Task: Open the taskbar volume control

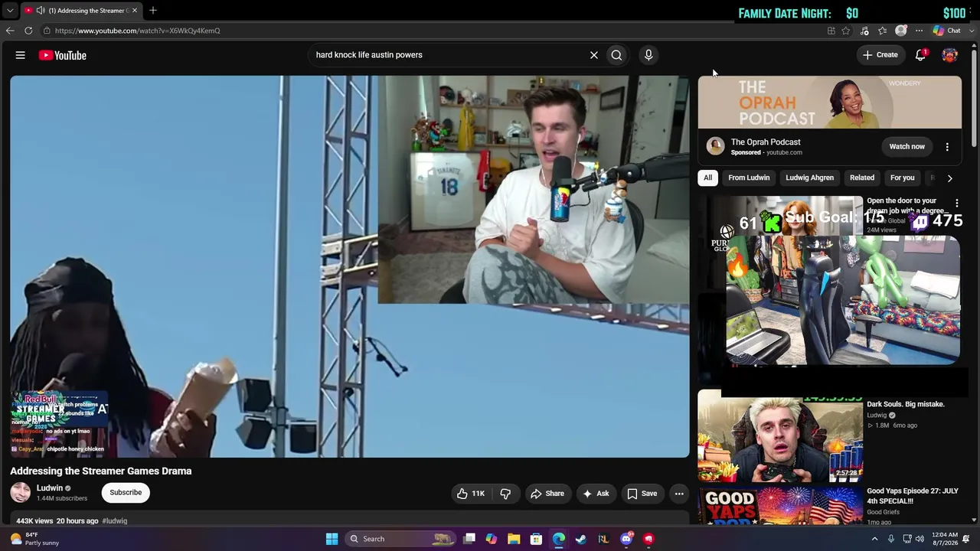Action: click(x=920, y=539)
